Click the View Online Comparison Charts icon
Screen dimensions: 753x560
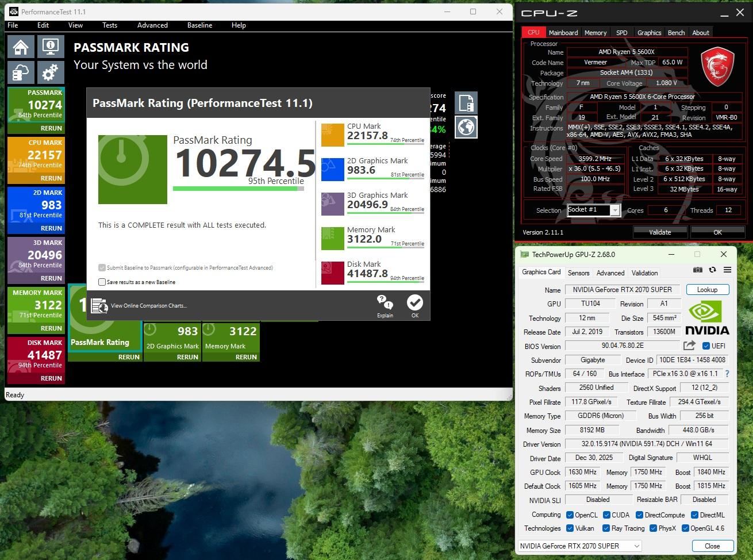pyautogui.click(x=99, y=306)
